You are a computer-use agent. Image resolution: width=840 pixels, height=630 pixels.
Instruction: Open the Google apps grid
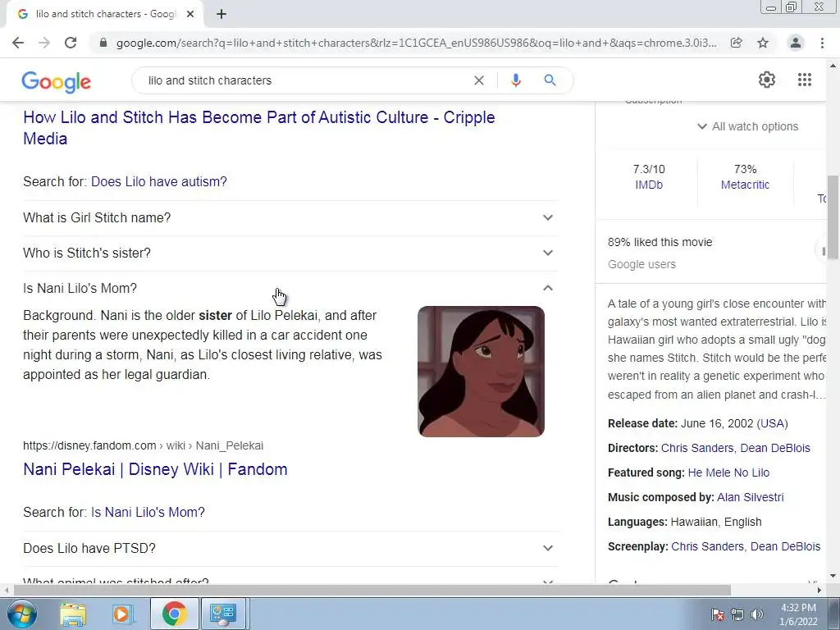(x=805, y=80)
